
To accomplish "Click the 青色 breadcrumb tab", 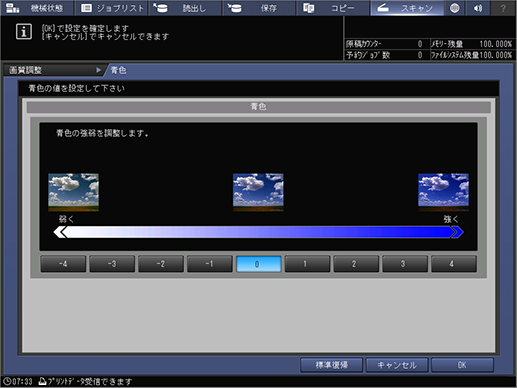I will [118, 70].
